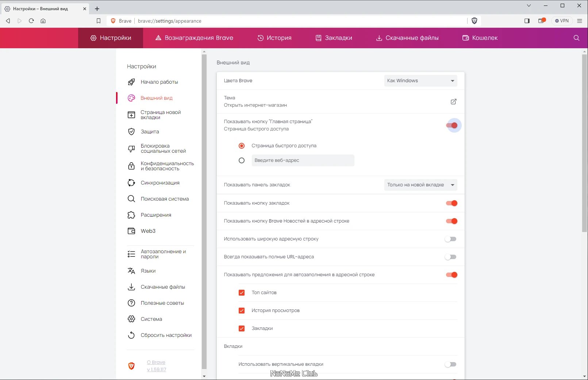Click the Forward navigation arrow
The height and width of the screenshot is (380, 588).
20,21
